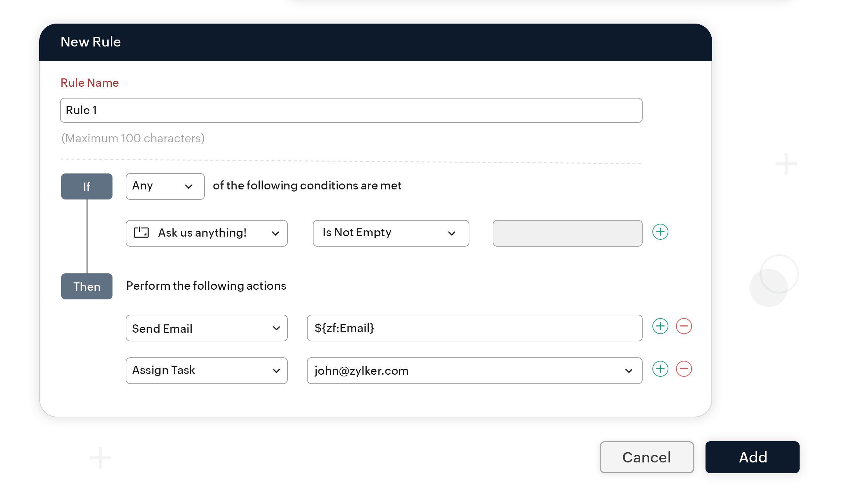Click the Cancel button
Viewport: 868px width, 502px height.
[x=646, y=457]
